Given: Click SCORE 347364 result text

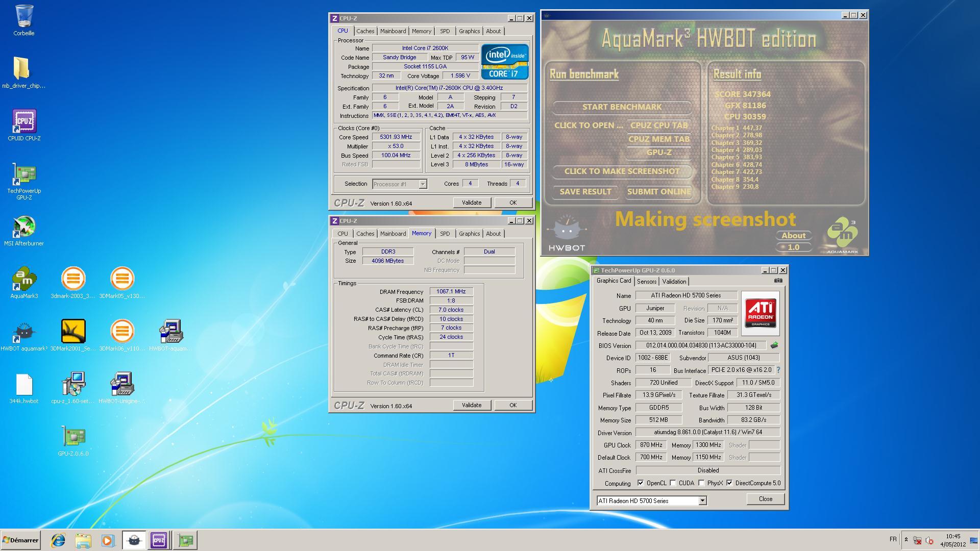Looking at the screenshot, I should pos(743,94).
